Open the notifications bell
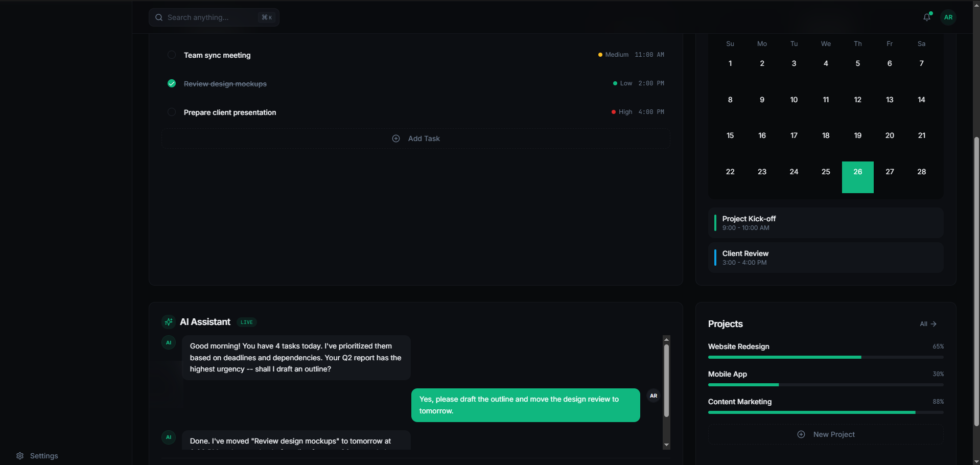Image resolution: width=980 pixels, height=465 pixels. pos(926,17)
